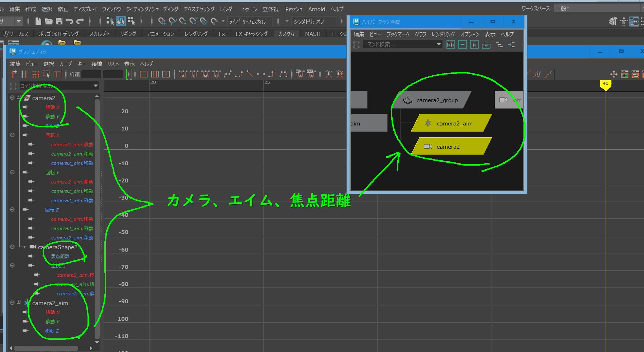This screenshot has height=352, width=644.
Task: Enable Select by component type mode
Action: tap(132, 22)
